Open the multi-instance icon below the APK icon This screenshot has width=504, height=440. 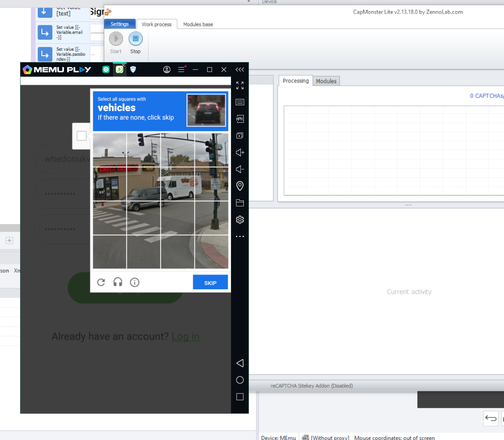(240, 135)
